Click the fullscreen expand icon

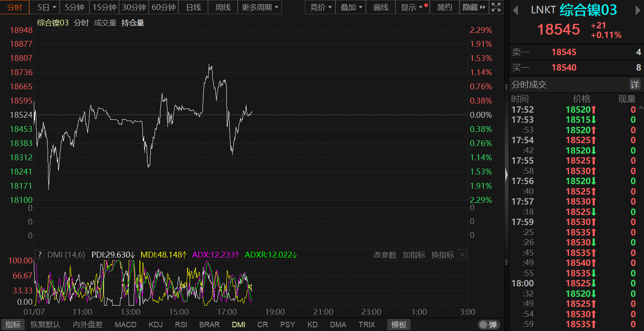pos(496,7)
